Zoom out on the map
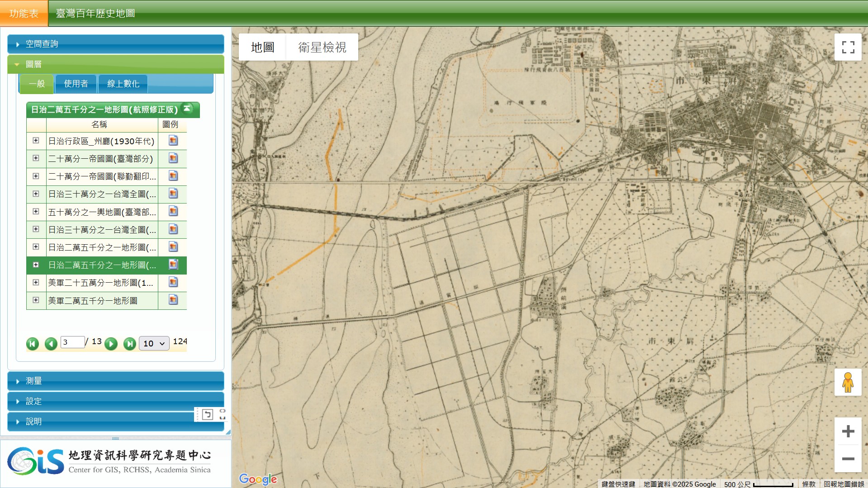The width and height of the screenshot is (868, 488). pos(848,459)
